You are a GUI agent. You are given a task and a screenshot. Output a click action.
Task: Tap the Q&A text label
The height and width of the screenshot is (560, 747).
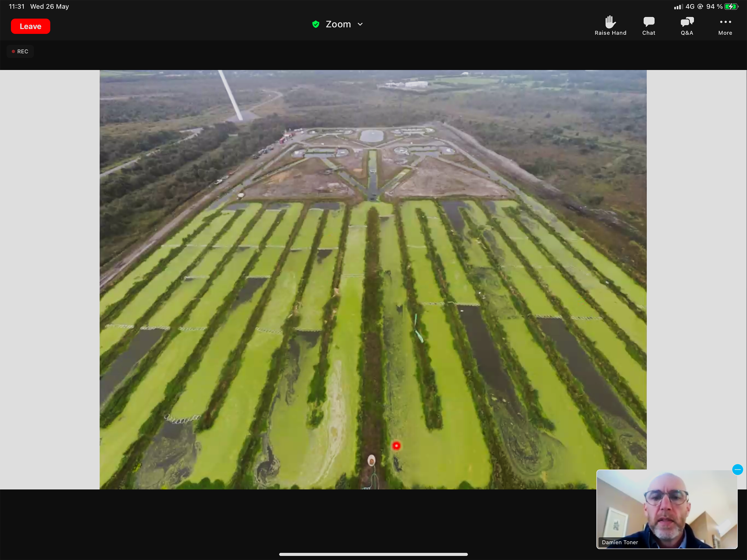click(687, 33)
